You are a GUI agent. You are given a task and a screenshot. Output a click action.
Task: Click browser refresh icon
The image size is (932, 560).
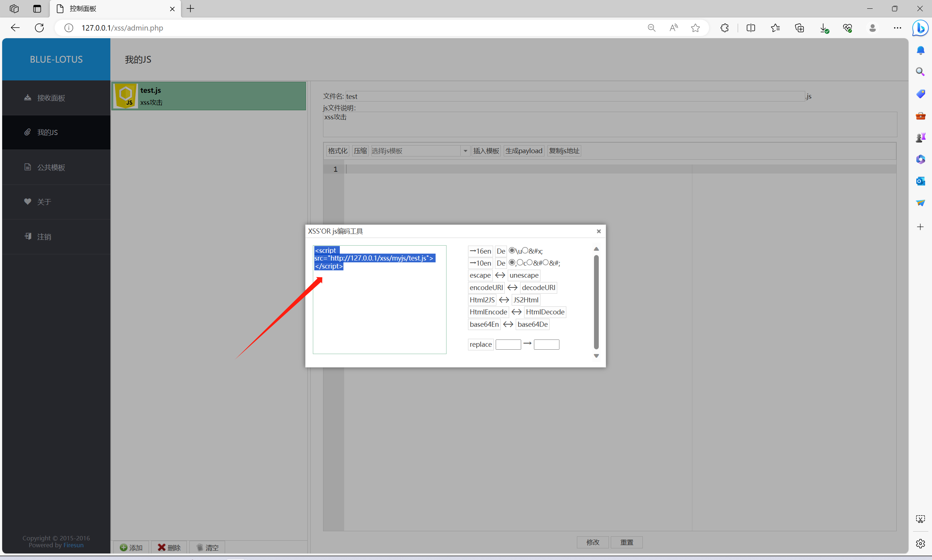coord(39,28)
